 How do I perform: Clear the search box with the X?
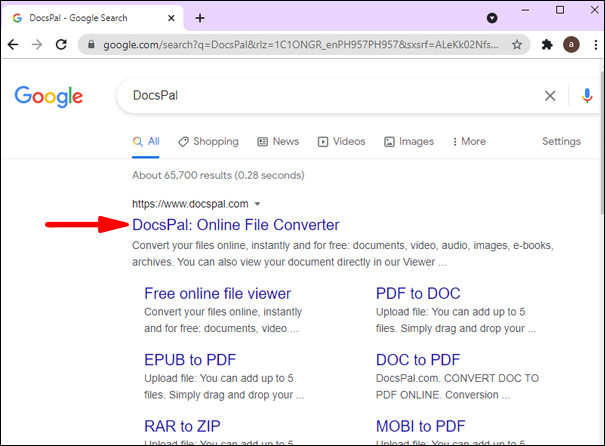click(x=550, y=96)
